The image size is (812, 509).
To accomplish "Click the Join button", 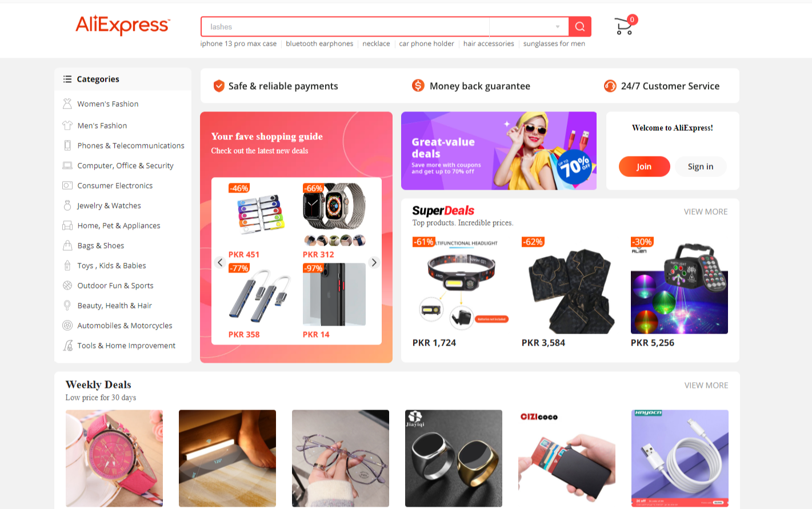I will (644, 166).
